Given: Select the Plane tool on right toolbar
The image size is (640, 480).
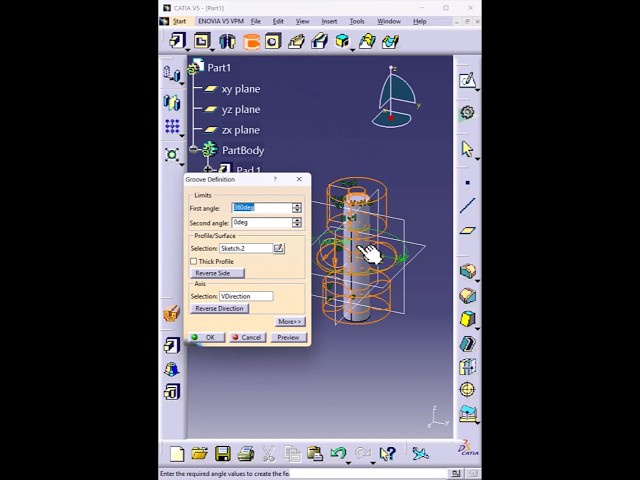Looking at the screenshot, I should coord(468,231).
